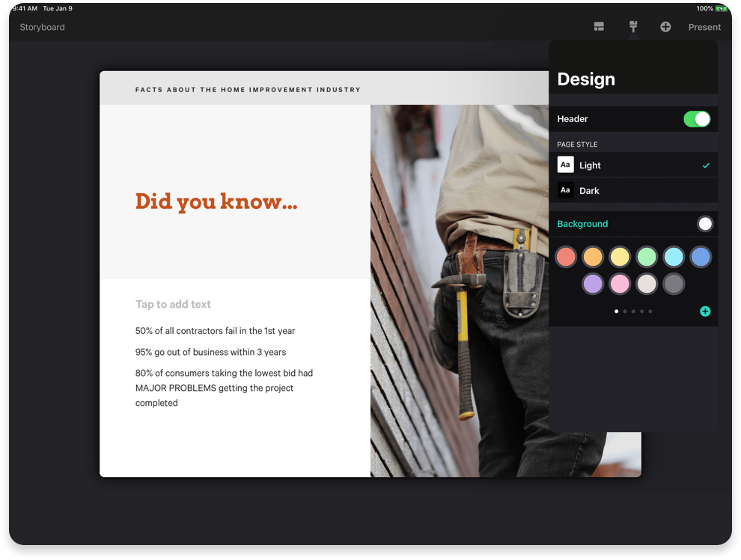Select the '95% go out of business' line
Image resolution: width=741 pixels, height=560 pixels.
click(x=211, y=352)
